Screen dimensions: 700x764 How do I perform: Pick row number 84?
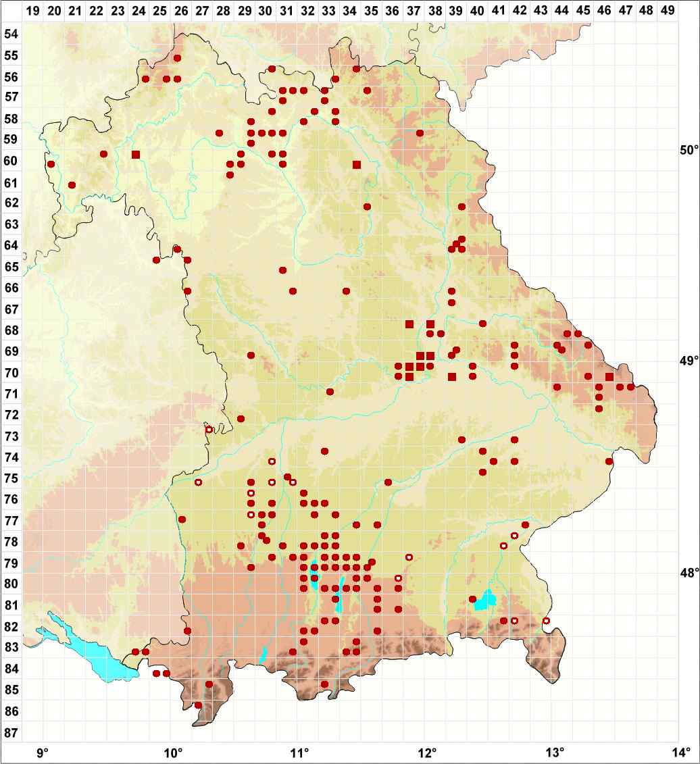tap(11, 669)
